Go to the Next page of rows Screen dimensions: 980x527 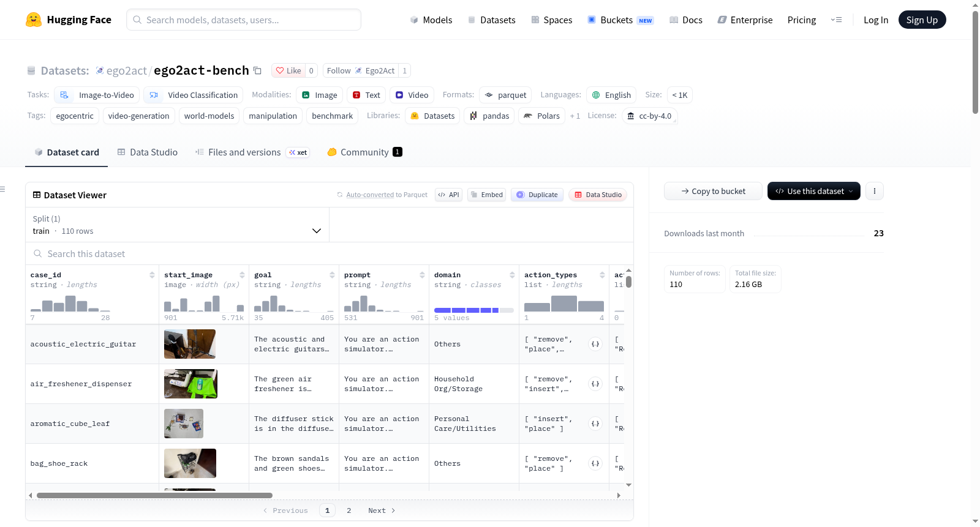382,510
